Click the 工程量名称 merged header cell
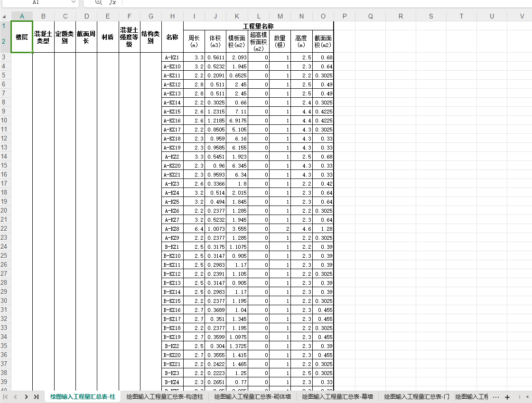The height and width of the screenshot is (403, 532). pos(259,26)
